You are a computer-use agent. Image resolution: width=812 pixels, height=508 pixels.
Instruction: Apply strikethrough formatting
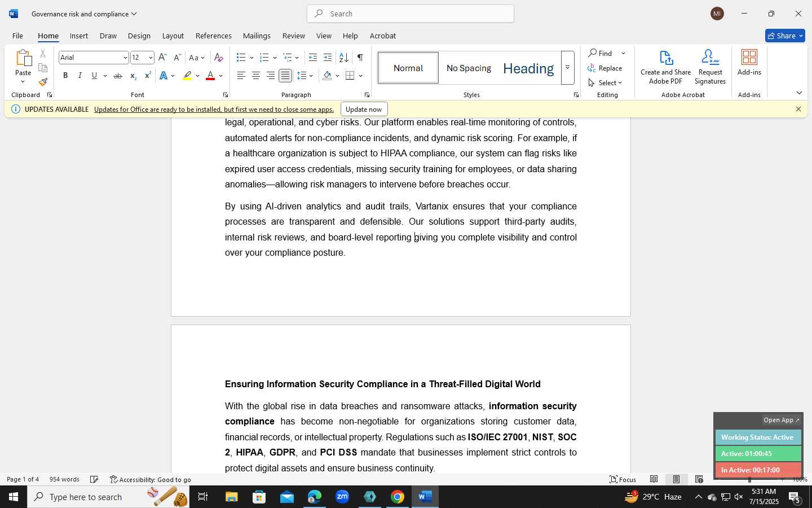point(118,76)
